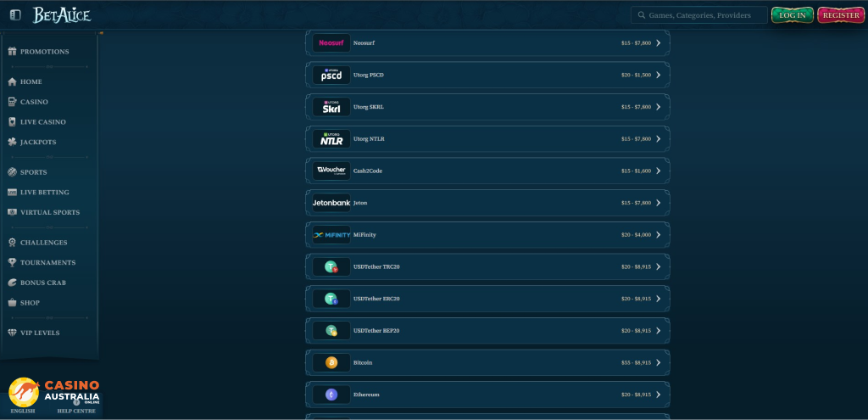Click the Utorg PSCD limit $20 - $1,500
The image size is (868, 420).
pos(636,75)
